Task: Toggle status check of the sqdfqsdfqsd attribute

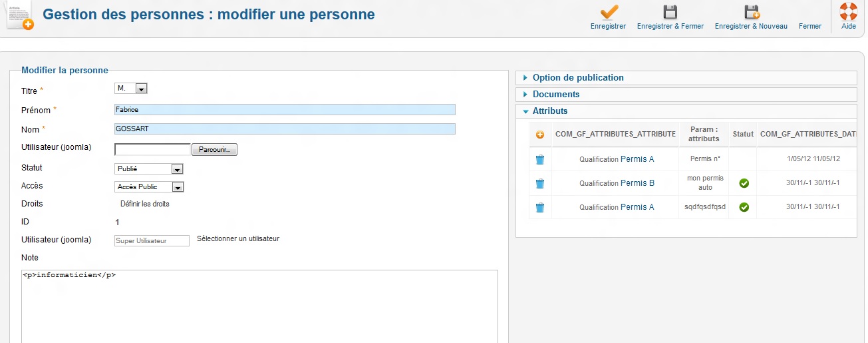Action: click(x=744, y=207)
